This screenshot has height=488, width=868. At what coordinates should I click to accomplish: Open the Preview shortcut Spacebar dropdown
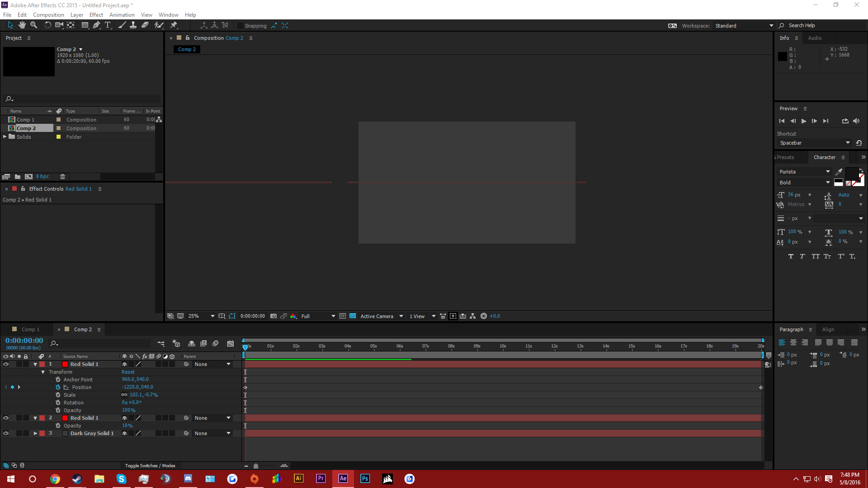pos(814,143)
